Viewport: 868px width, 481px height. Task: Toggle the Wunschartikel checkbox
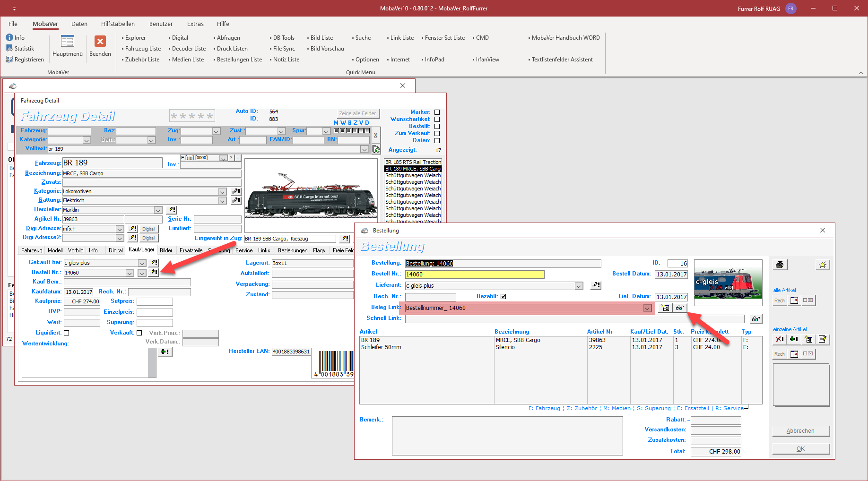click(x=437, y=119)
